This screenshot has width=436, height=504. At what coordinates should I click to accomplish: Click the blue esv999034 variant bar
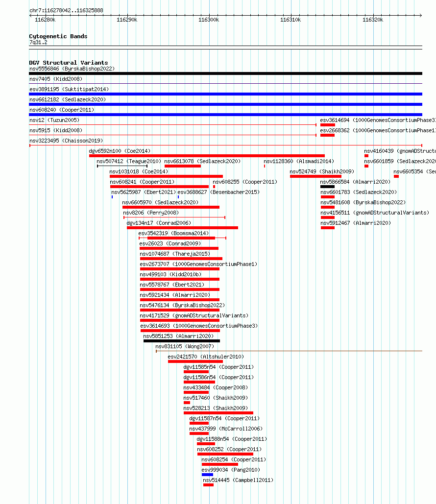tap(207, 475)
